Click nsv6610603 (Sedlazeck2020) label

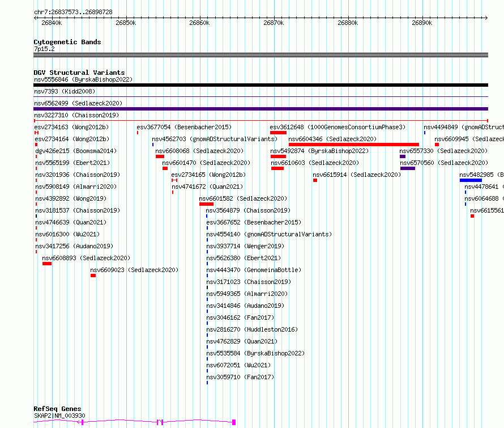click(x=315, y=163)
